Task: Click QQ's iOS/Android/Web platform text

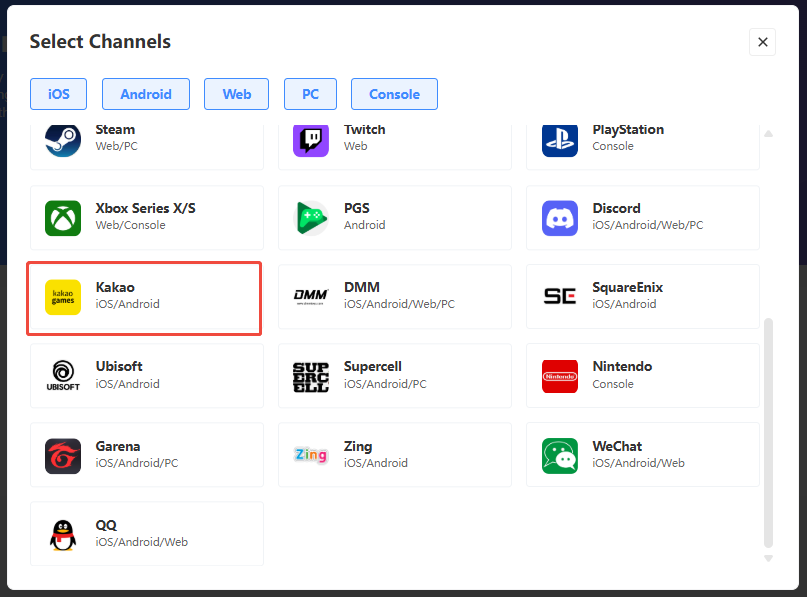Action: click(x=142, y=542)
